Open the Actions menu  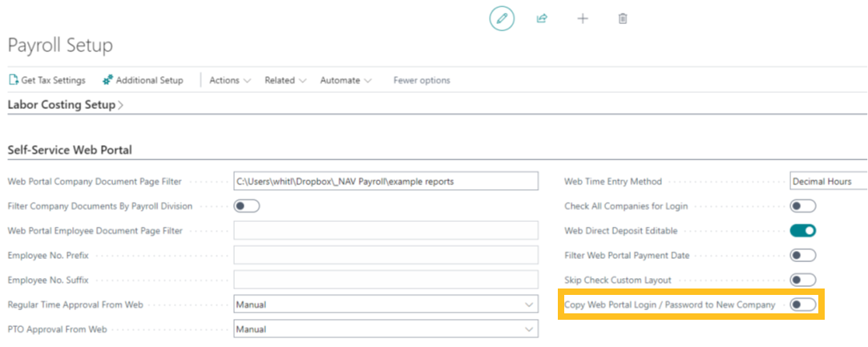(x=230, y=80)
